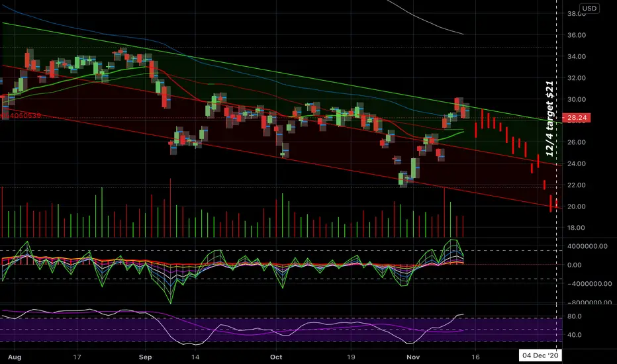This screenshot has width=617, height=364.
Task: Click the 32.00 price axis label
Action: [577, 78]
